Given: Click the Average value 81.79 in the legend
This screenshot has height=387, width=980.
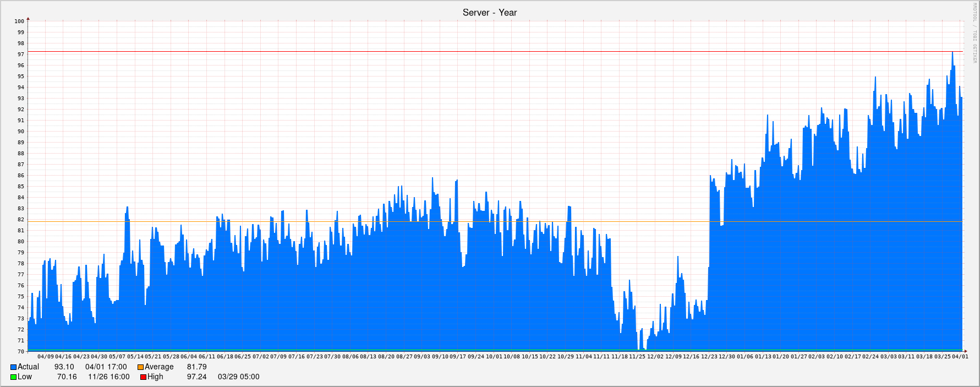Looking at the screenshot, I should coord(196,367).
